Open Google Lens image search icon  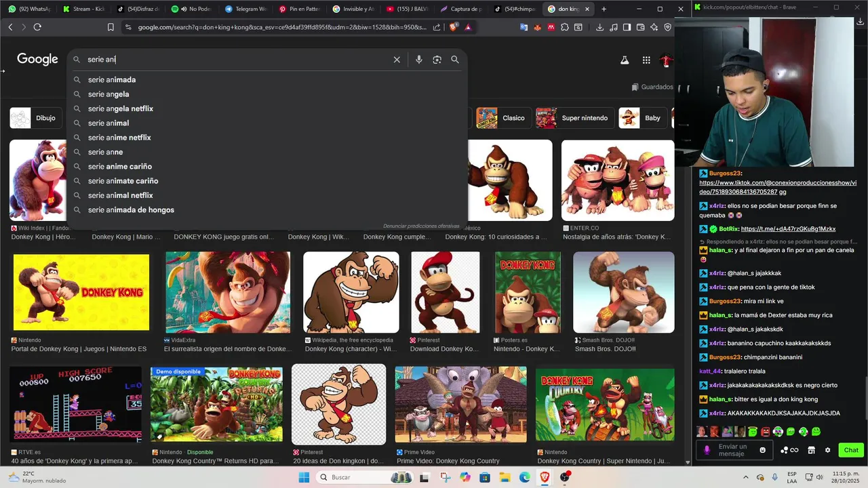(437, 60)
